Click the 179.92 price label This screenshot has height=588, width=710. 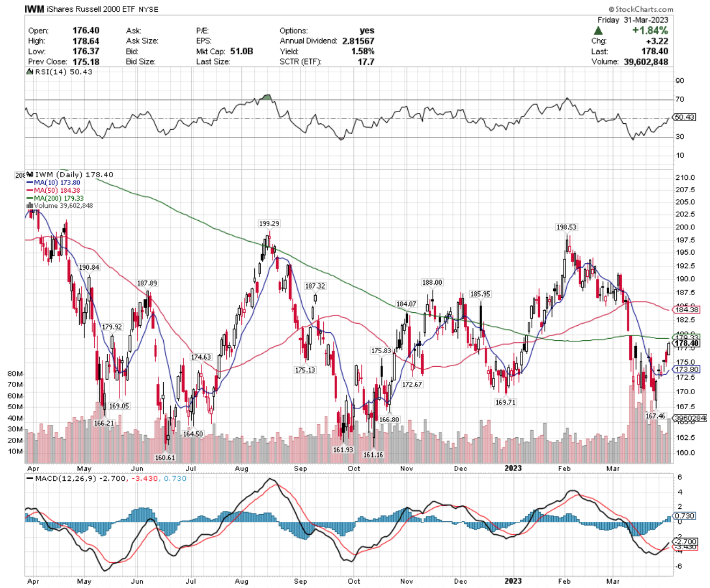112,327
